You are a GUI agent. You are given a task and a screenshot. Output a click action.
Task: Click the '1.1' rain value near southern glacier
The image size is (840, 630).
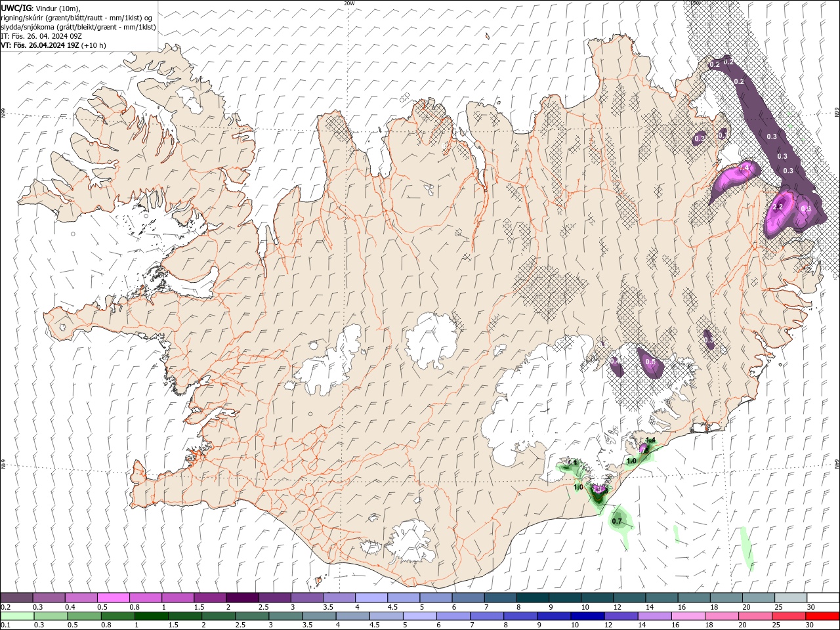pos(572,463)
